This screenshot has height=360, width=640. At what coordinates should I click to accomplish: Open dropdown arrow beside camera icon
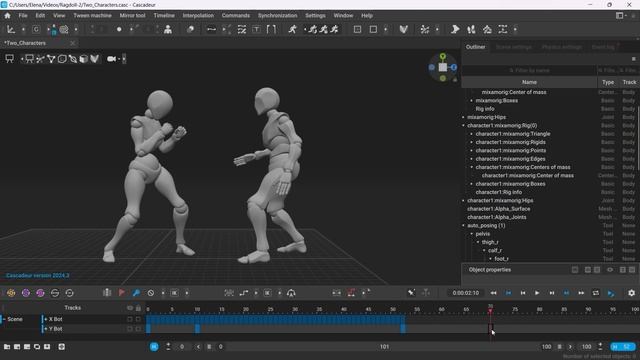pos(119,59)
